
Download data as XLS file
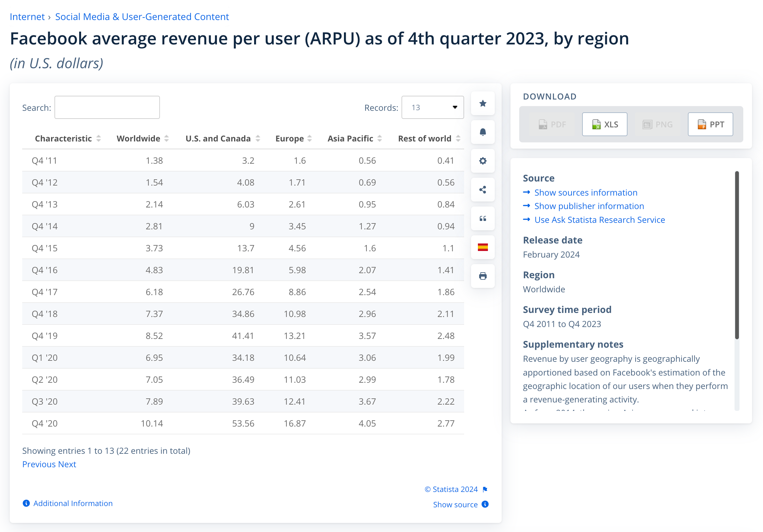(x=604, y=124)
